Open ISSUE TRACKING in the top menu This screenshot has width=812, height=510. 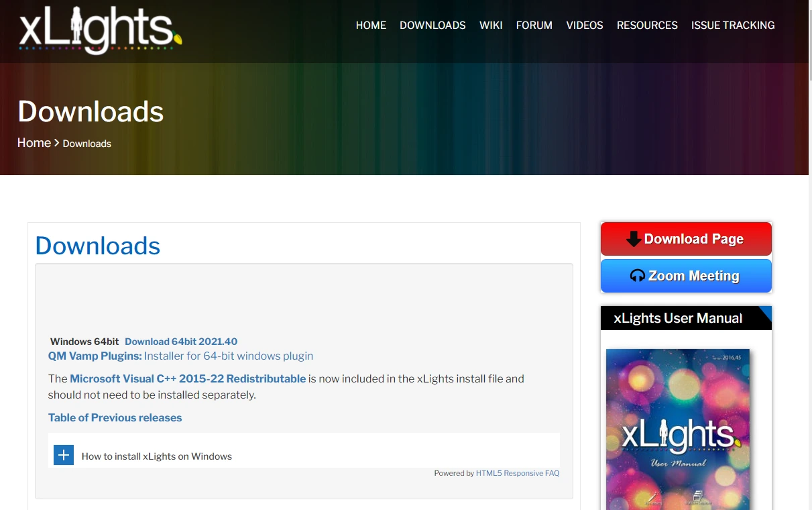(x=733, y=25)
